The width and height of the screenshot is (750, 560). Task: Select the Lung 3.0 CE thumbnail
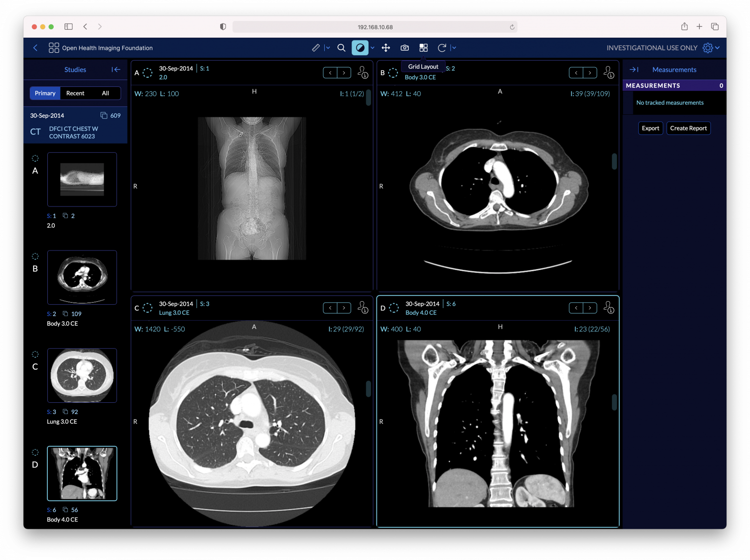[x=82, y=375]
